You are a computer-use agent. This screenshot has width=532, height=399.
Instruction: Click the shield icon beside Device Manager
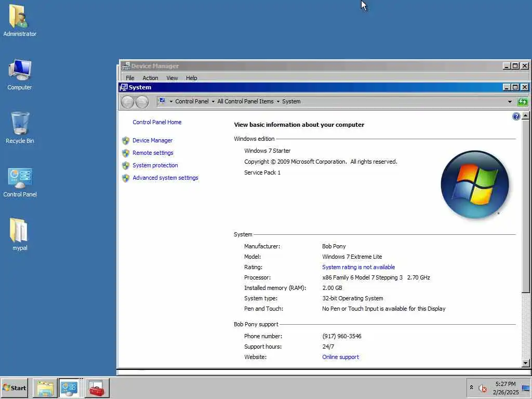tap(126, 140)
